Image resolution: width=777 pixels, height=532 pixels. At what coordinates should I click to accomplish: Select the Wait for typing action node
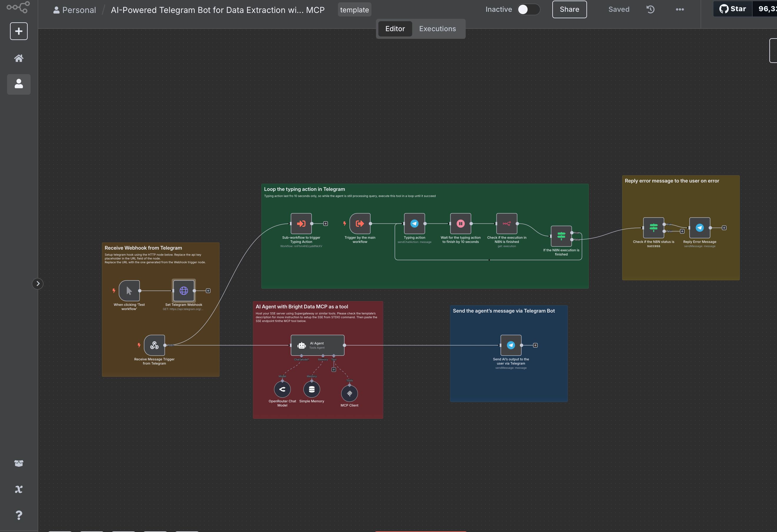click(460, 224)
